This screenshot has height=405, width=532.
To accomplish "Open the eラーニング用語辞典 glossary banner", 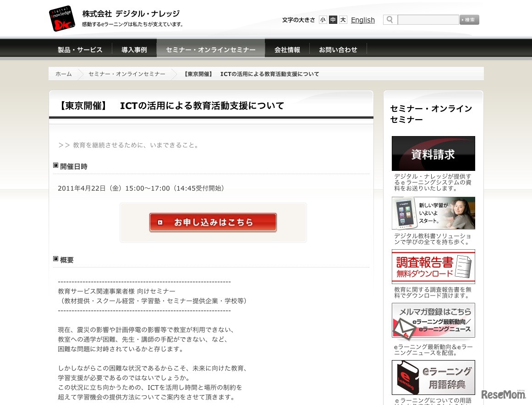I will [x=433, y=377].
